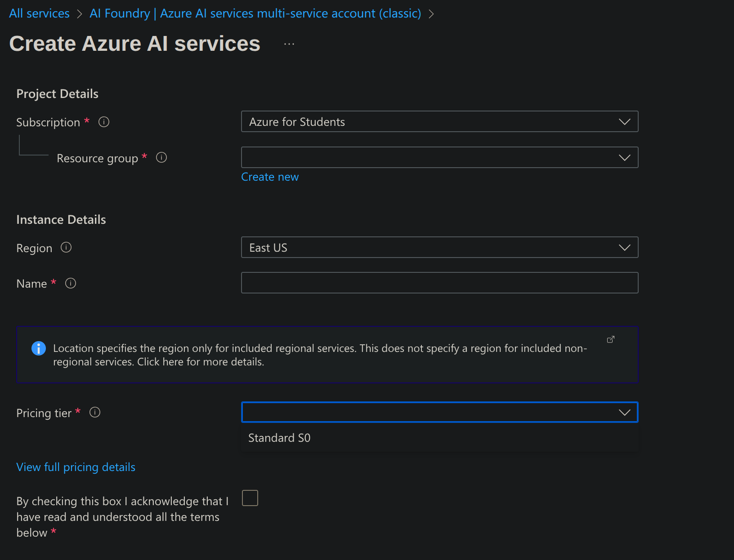Expand the Subscription dropdown

[439, 121]
